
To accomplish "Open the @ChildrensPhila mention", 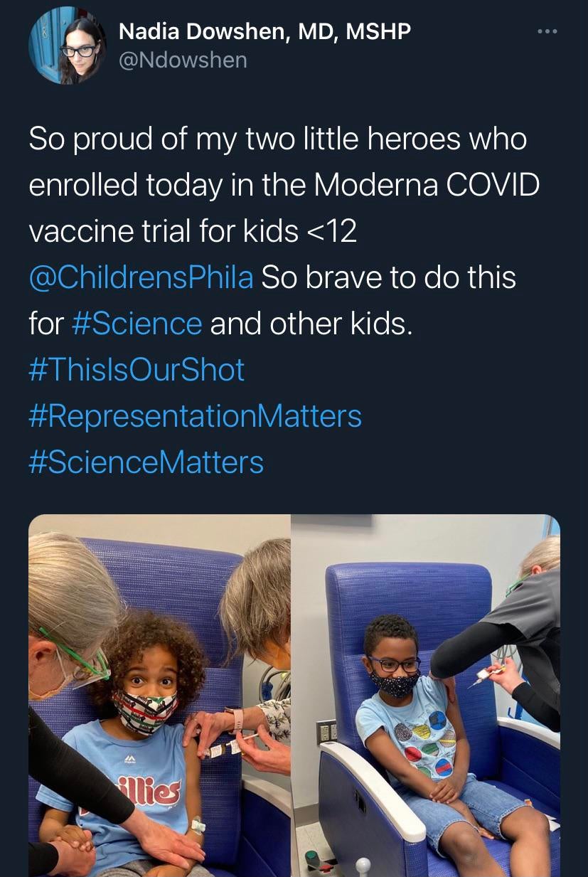I will pos(141,277).
